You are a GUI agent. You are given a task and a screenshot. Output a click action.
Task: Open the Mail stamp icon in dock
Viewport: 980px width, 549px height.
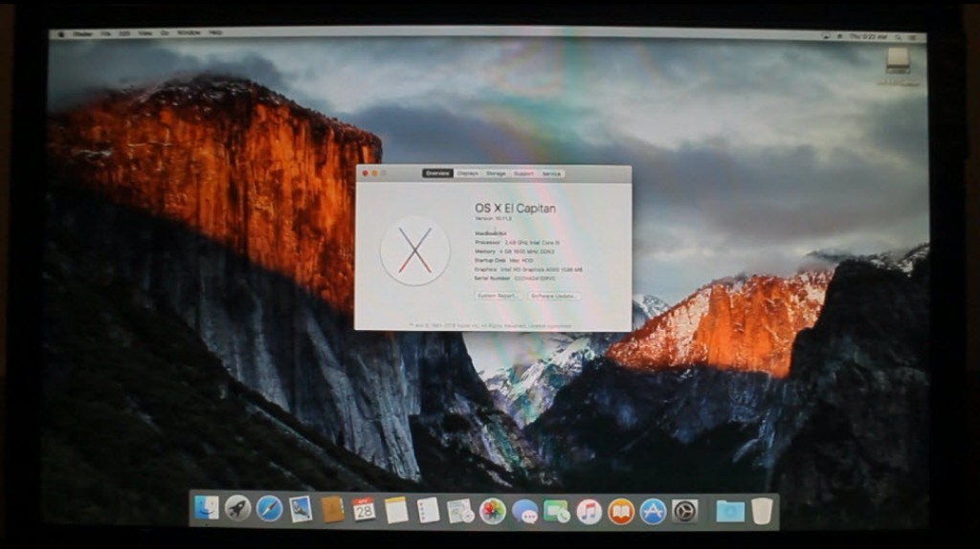tap(301, 510)
